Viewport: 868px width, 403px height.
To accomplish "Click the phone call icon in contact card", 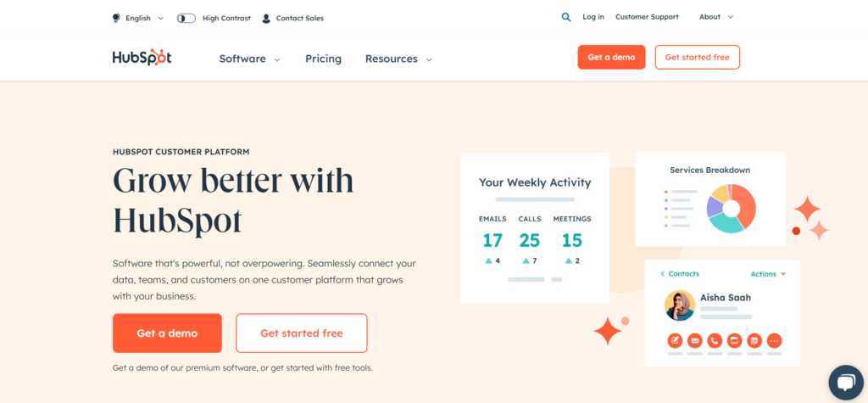I will coord(715,340).
